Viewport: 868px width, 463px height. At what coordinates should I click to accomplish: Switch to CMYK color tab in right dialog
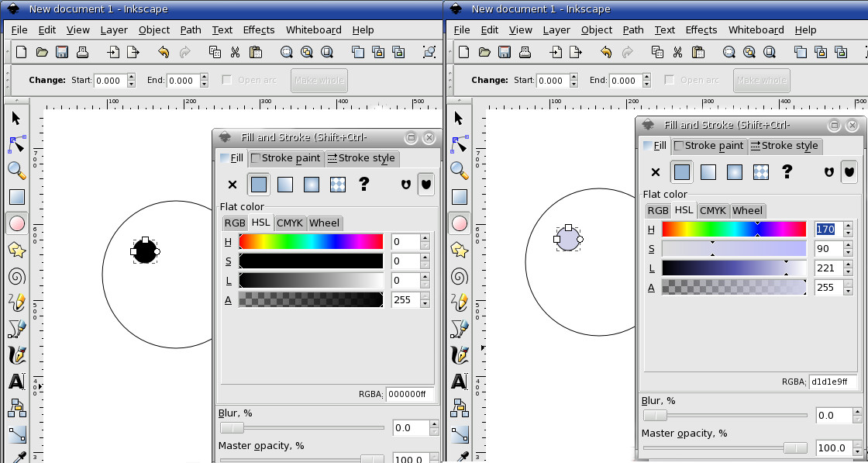tap(713, 210)
